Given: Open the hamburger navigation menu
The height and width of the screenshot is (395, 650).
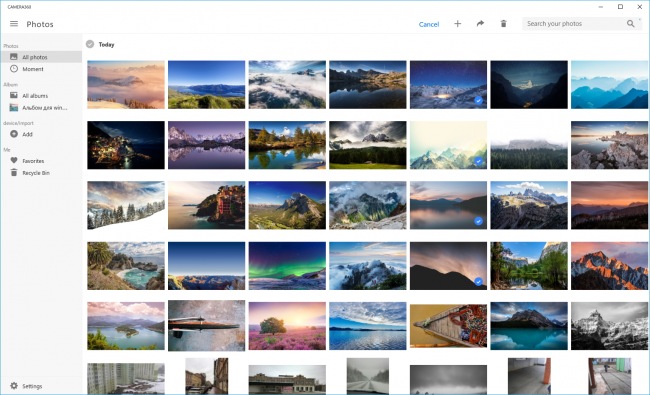Looking at the screenshot, I should (14, 24).
